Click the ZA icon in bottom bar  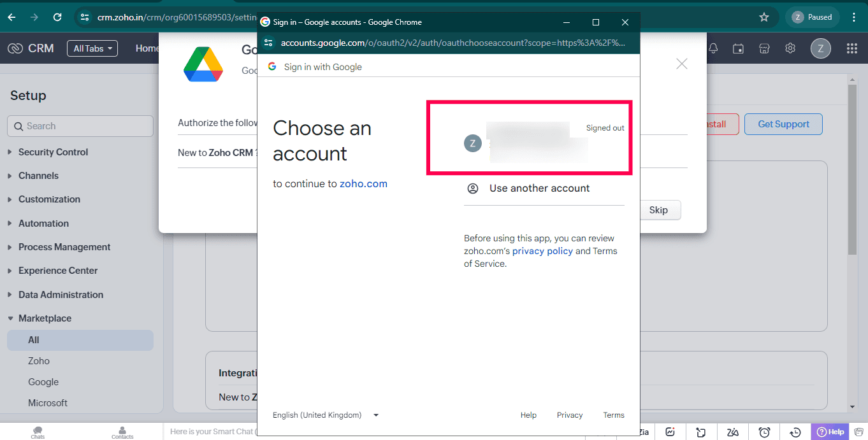[x=733, y=432]
